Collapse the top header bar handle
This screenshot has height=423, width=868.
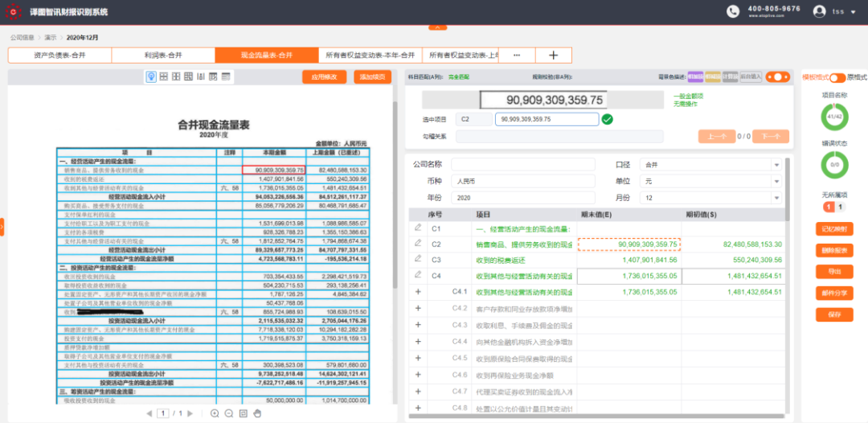tap(437, 27)
